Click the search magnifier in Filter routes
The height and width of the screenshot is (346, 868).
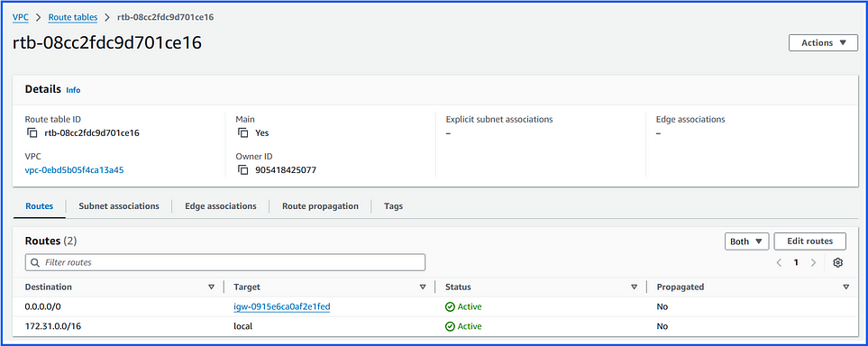click(35, 262)
